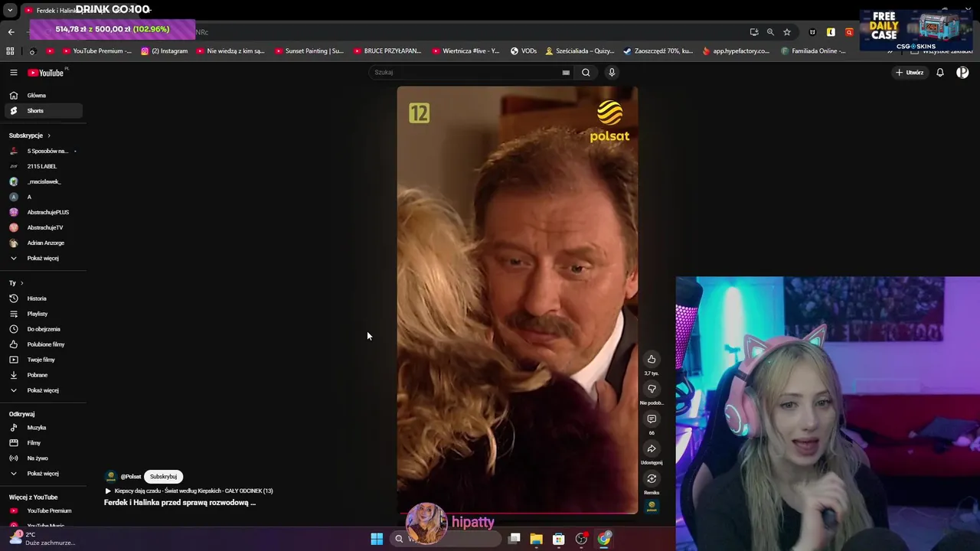Expand the Subskrypcje section chevron

[49, 135]
